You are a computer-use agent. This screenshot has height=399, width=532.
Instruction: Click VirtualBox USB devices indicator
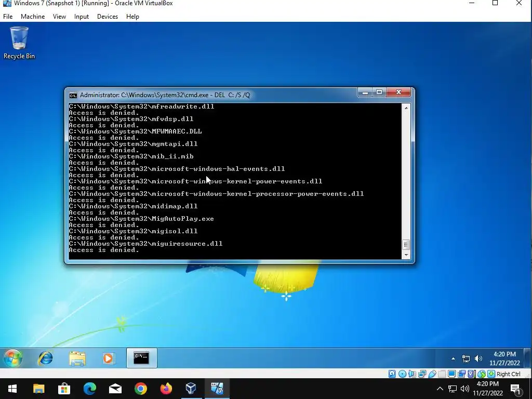pyautogui.click(x=432, y=374)
